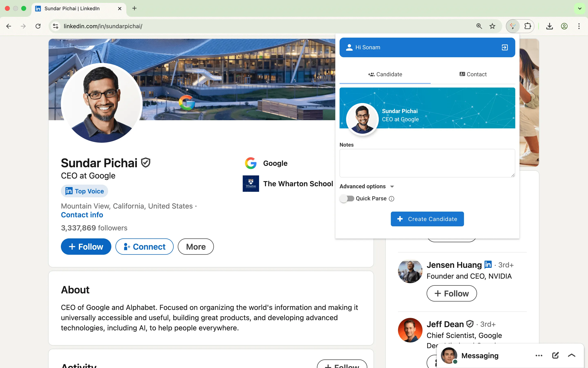Click Sundar Pichai's large profile photo
This screenshot has height=368, width=588.
(102, 103)
